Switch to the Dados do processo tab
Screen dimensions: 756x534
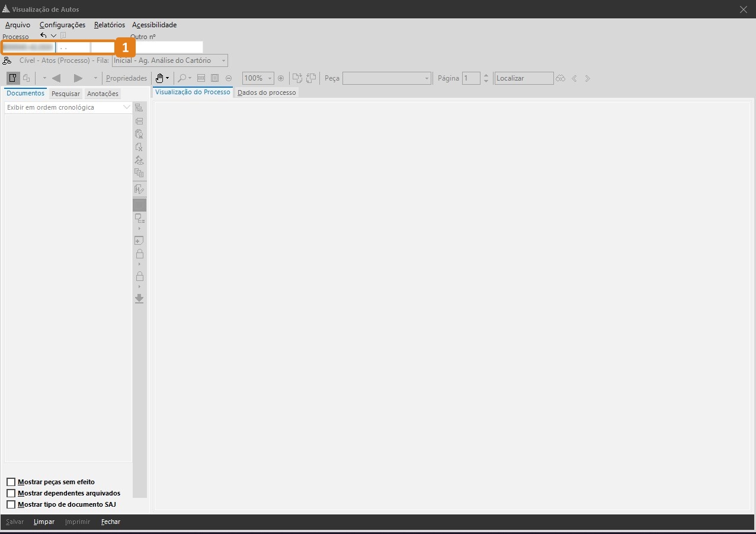click(x=267, y=93)
